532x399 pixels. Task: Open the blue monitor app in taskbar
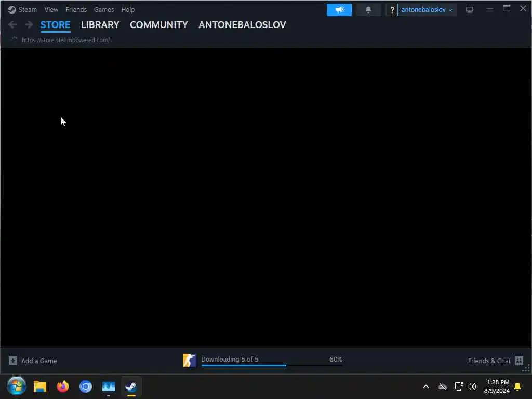pyautogui.click(x=109, y=387)
